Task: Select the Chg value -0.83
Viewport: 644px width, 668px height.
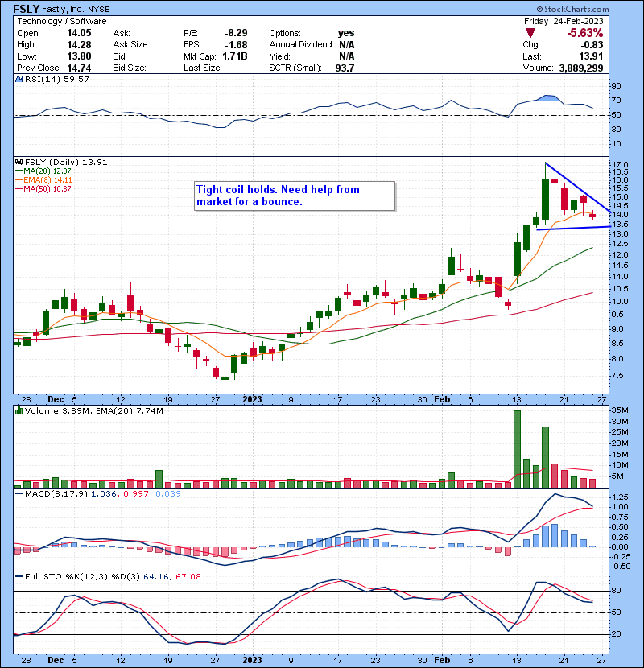Action: tap(592, 45)
